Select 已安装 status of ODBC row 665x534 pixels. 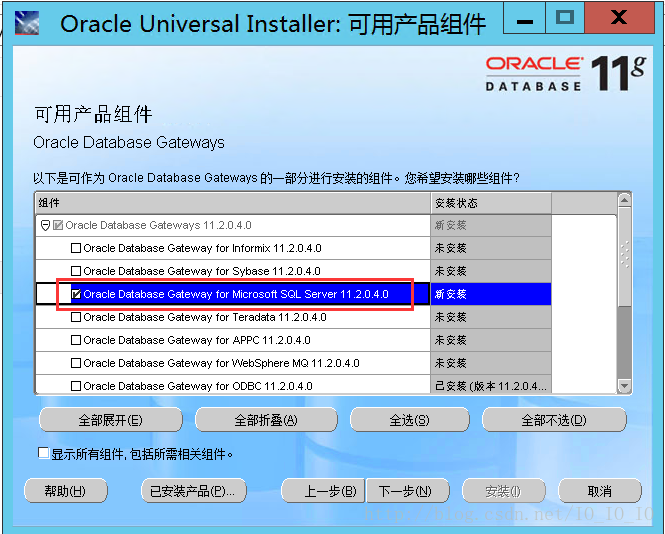point(491,385)
